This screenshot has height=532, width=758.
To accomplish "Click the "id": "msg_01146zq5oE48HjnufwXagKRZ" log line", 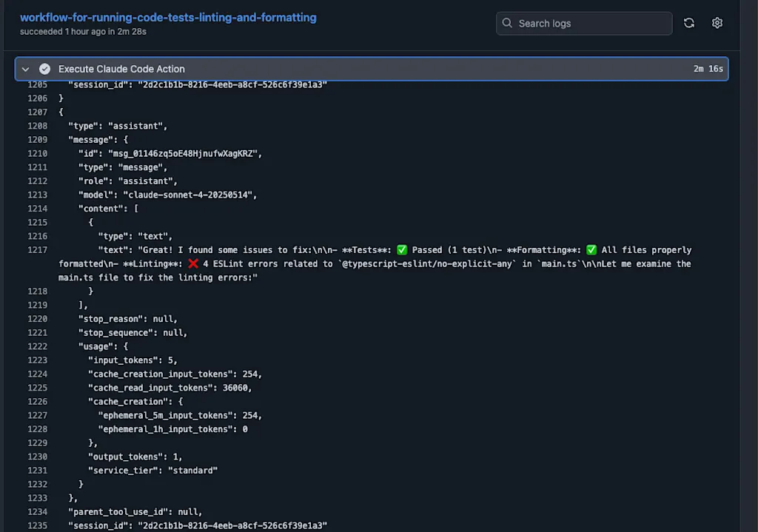I will click(x=170, y=153).
